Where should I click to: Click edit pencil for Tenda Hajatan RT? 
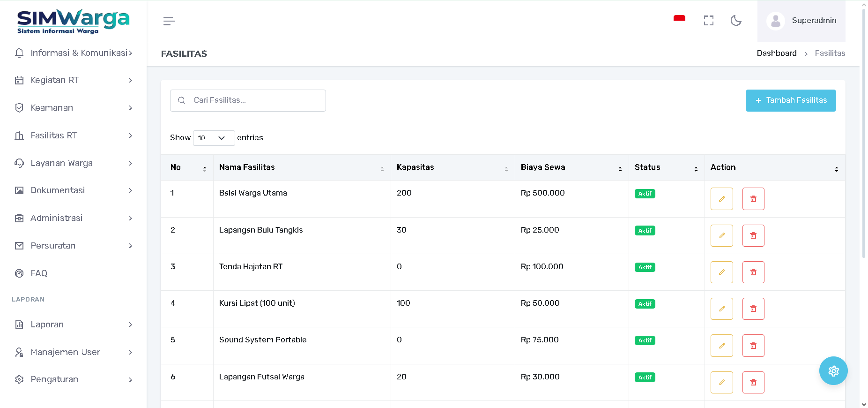721,272
